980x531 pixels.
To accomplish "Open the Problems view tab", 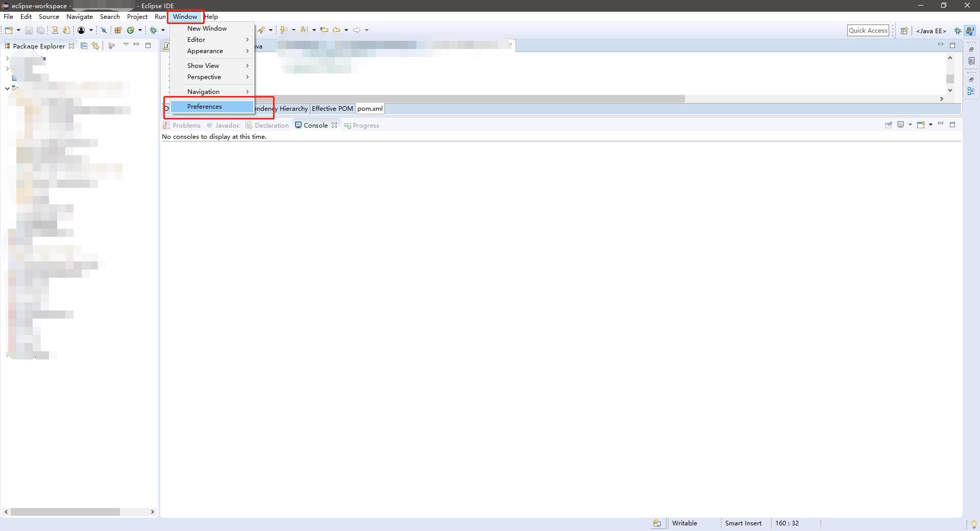I will [x=182, y=125].
